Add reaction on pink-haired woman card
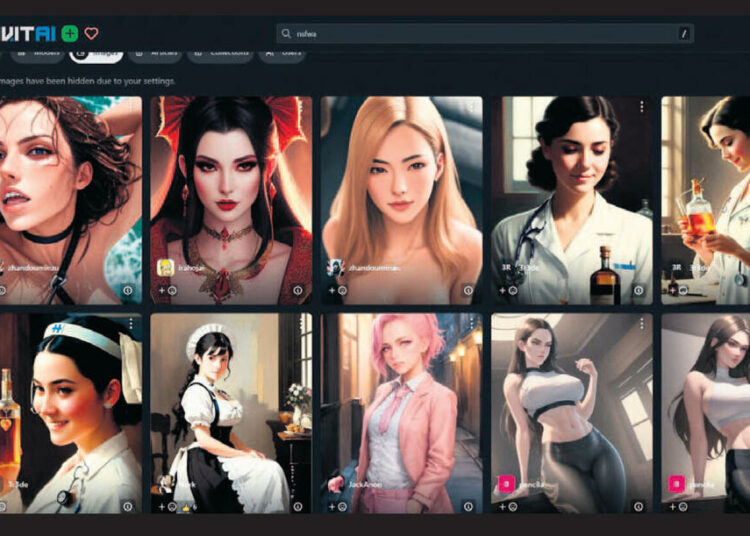The image size is (750, 536). (337, 506)
